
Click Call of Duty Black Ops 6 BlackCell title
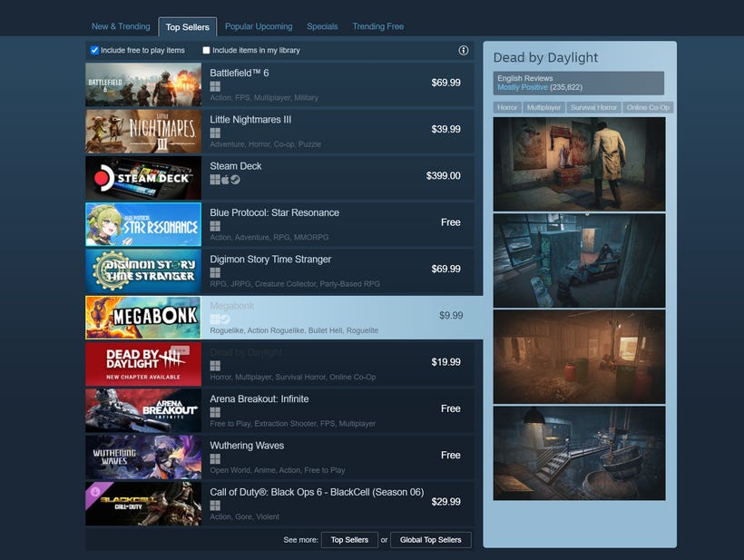click(x=317, y=492)
